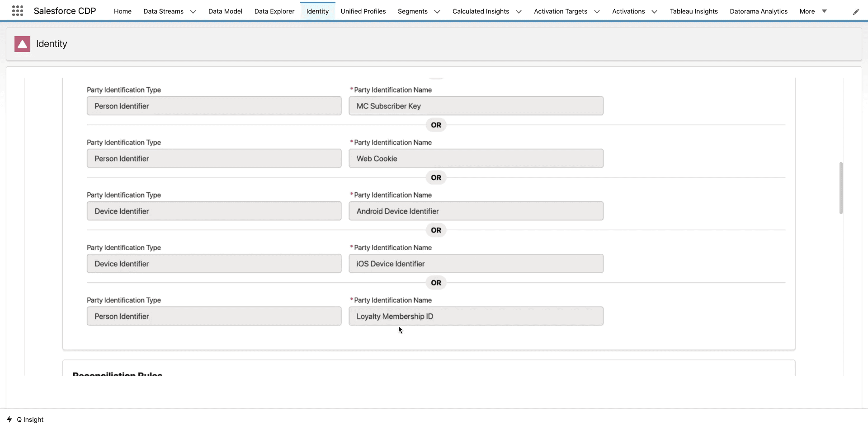Click the Q Insight lightning icon
This screenshot has height=429, width=868.
pos(9,420)
